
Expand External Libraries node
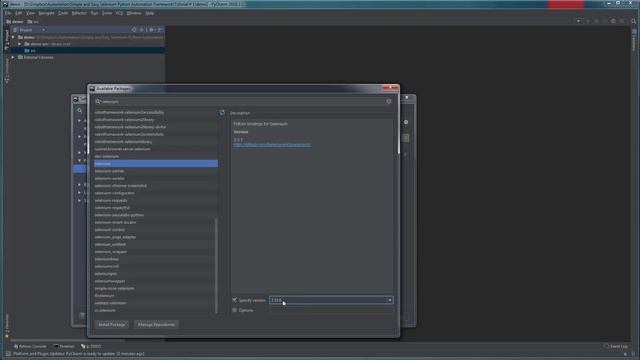[x=13, y=57]
